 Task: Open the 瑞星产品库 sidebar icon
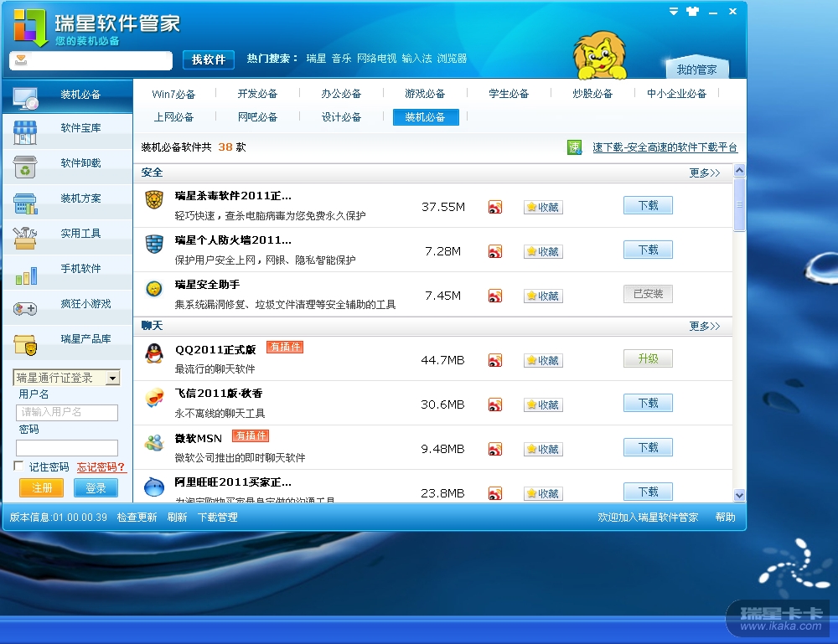coord(25,345)
